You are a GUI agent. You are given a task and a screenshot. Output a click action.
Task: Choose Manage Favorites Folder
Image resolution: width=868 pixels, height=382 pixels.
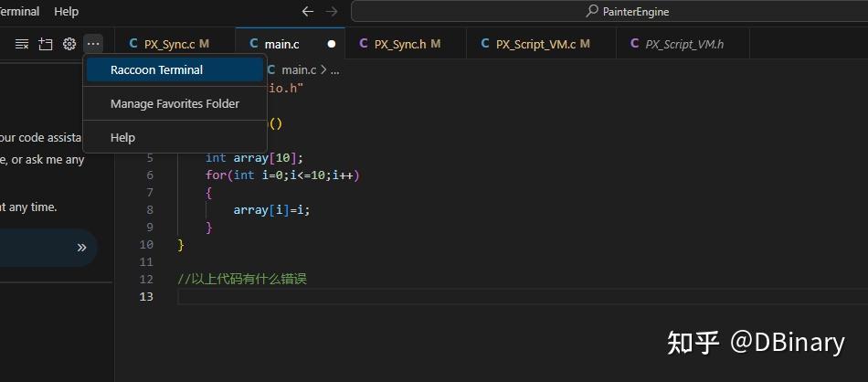175,103
